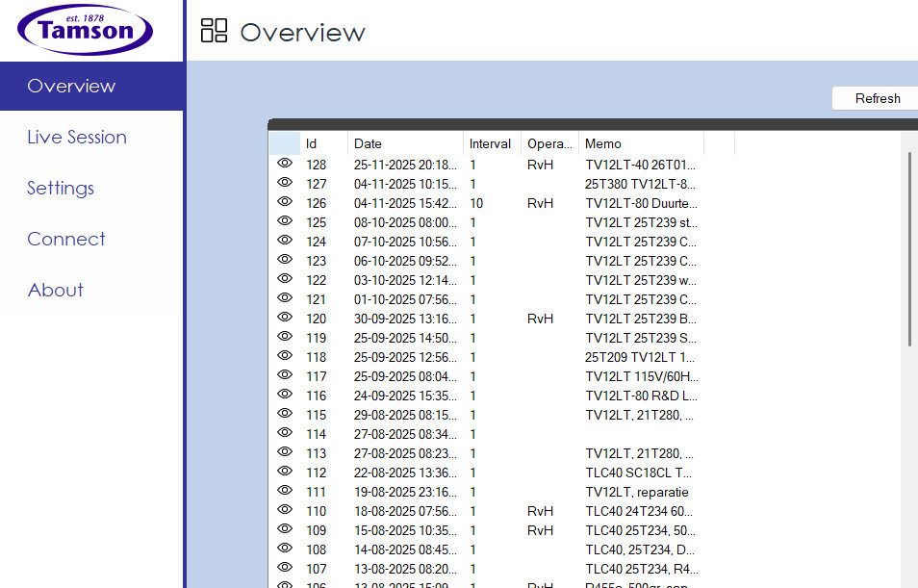The width and height of the screenshot is (918, 588).
Task: Select the row with memo TV12LT, reparatie
Action: [x=639, y=492]
